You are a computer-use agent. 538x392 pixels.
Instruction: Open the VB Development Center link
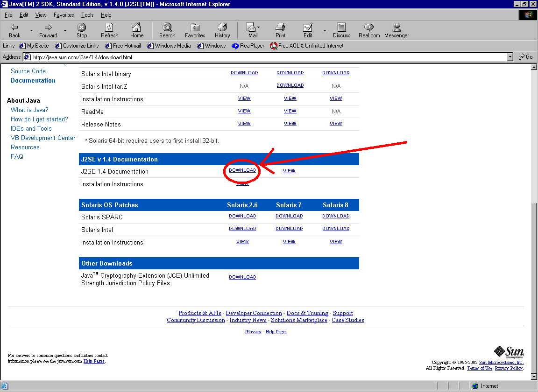tap(43, 138)
